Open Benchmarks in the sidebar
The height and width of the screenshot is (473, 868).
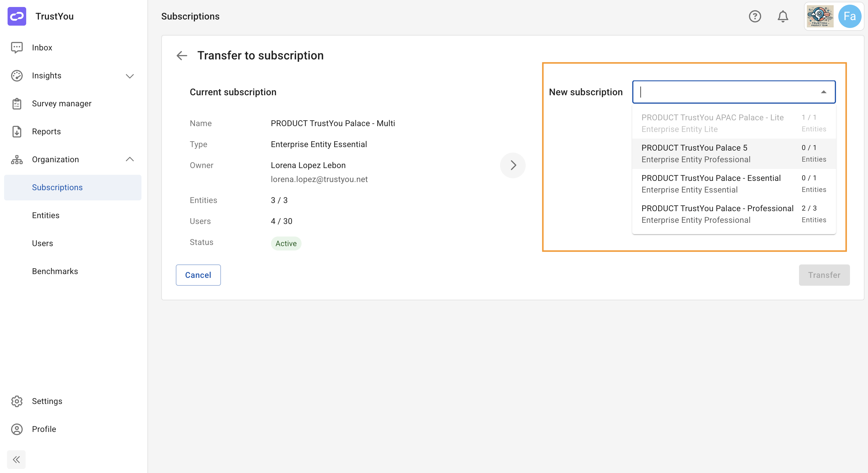click(72, 271)
